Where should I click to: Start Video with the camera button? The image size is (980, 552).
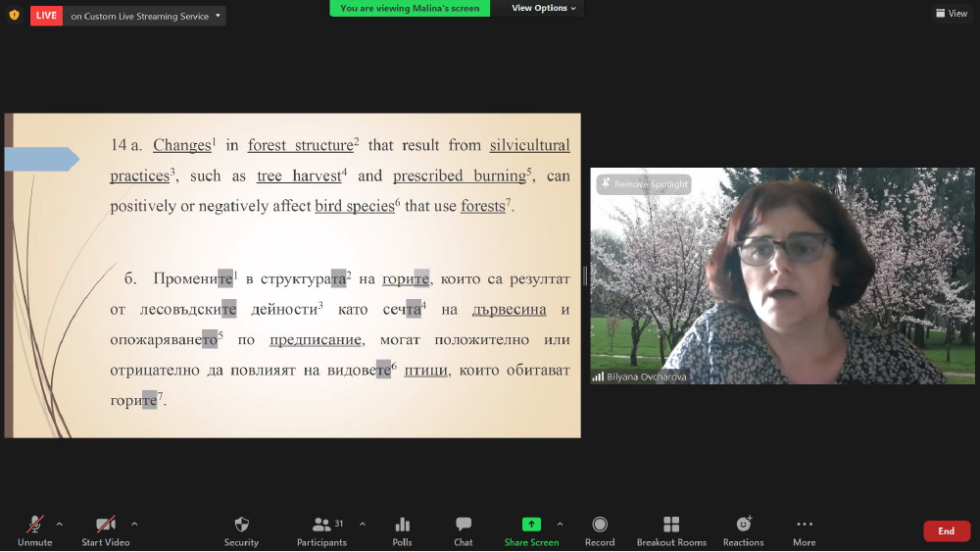pyautogui.click(x=105, y=530)
